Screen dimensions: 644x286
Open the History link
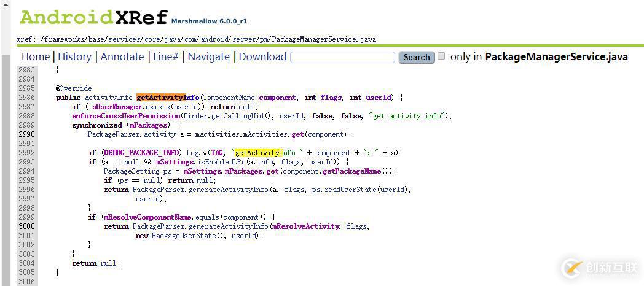pyautogui.click(x=75, y=56)
